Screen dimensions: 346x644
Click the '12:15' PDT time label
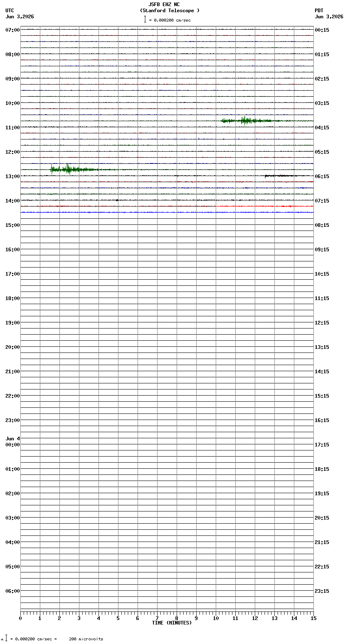322,323
